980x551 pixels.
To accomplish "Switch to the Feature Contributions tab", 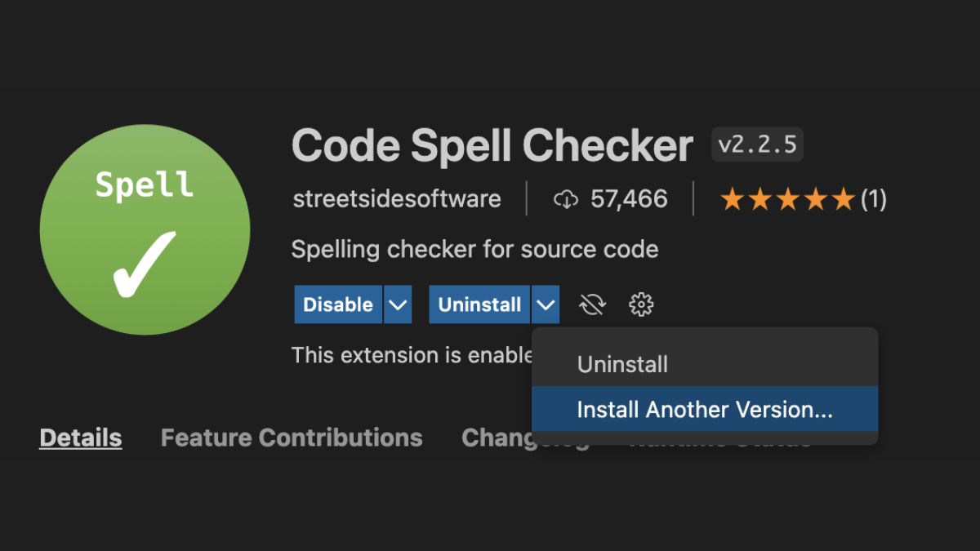I will 291,438.
